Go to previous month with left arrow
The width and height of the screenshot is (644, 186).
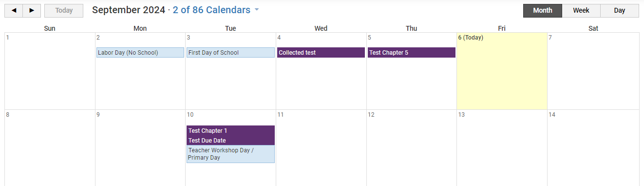tap(14, 11)
